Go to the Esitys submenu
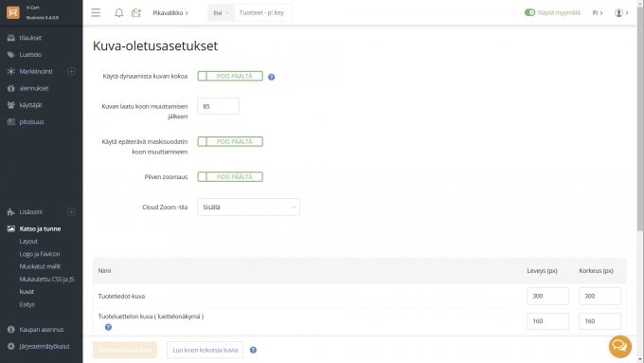Screen dimensions: 644x363 click(x=27, y=304)
